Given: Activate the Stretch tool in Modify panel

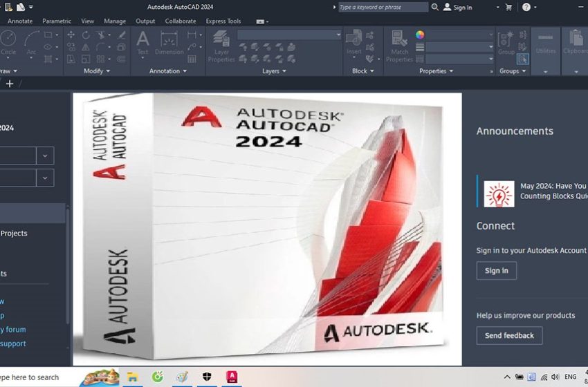Looking at the screenshot, I should click(71, 59).
